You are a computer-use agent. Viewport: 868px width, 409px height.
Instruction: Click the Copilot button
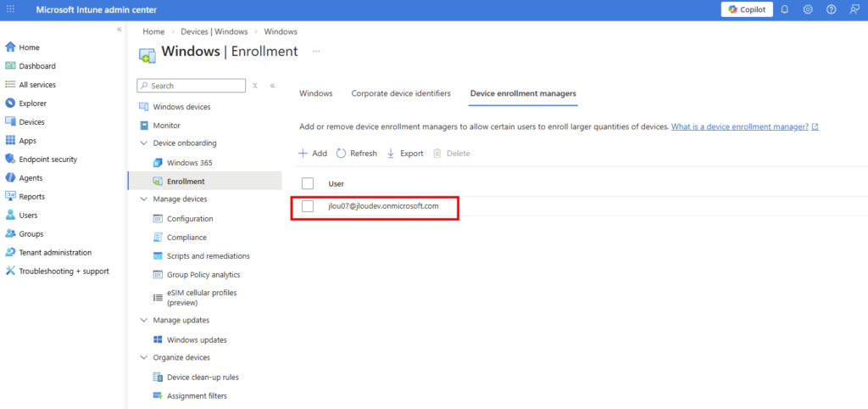click(x=747, y=9)
